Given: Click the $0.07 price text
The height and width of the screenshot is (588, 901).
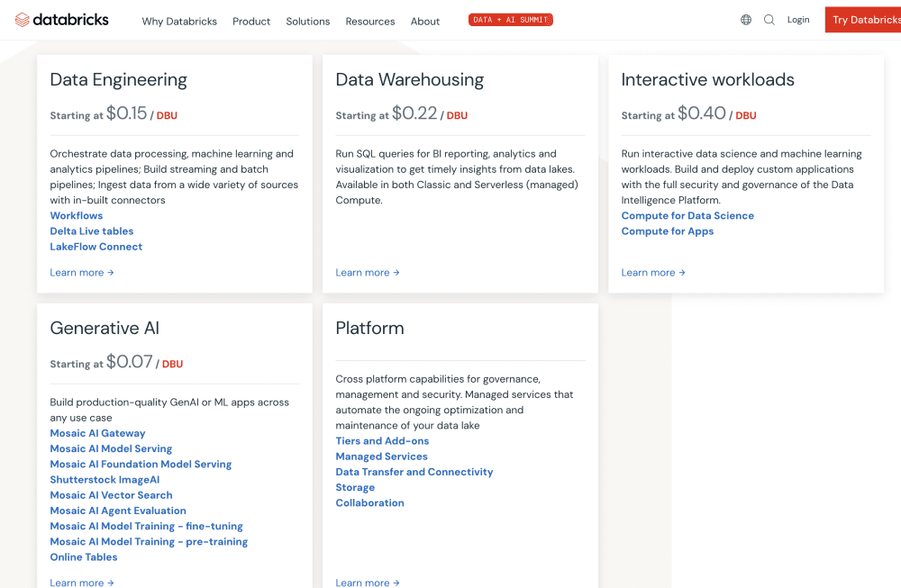Looking at the screenshot, I should [x=129, y=362].
